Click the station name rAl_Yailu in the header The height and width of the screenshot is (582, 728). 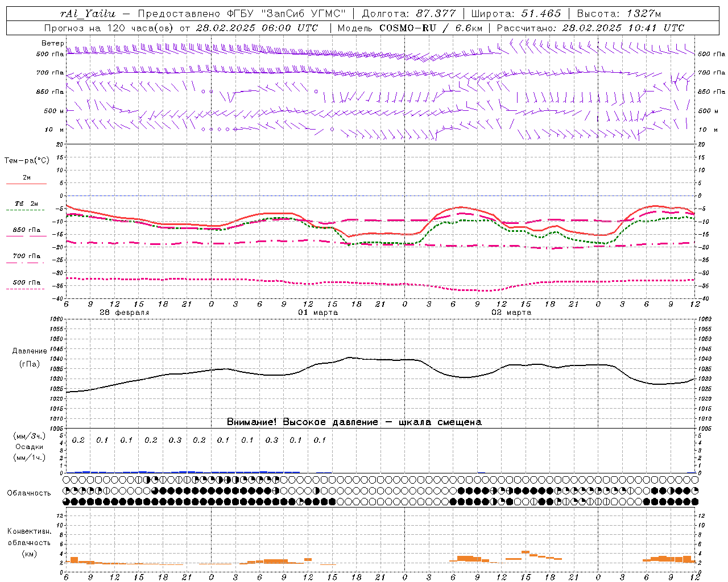[87, 14]
